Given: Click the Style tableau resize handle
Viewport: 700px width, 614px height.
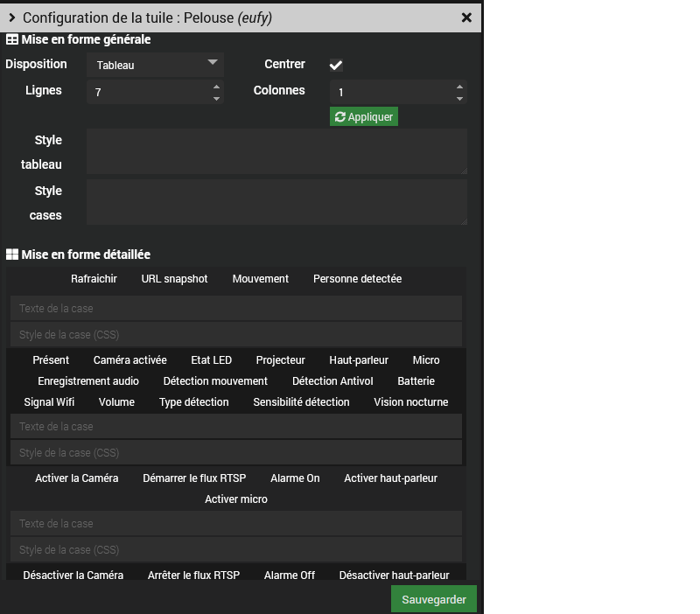Looking at the screenshot, I should tap(464, 171).
